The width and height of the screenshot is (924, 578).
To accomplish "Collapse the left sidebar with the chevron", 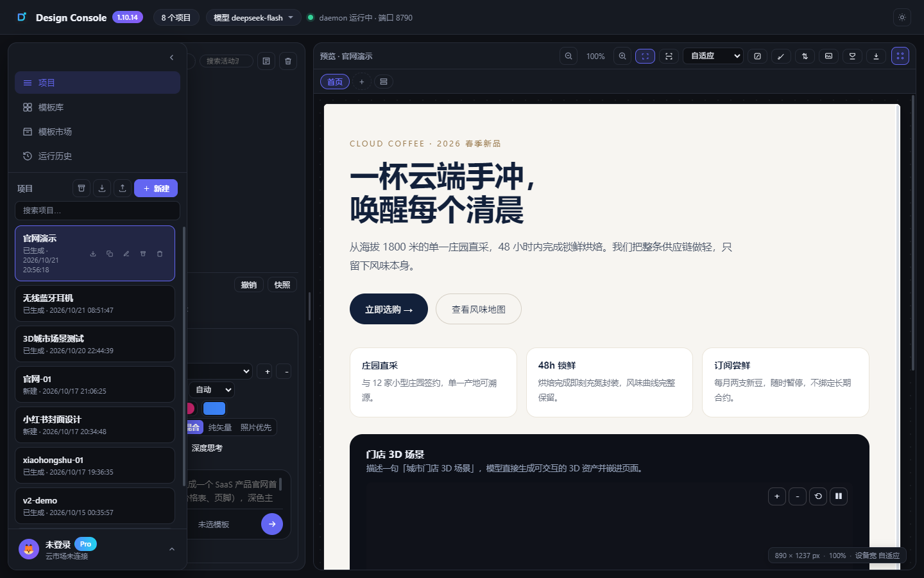I will 171,58.
